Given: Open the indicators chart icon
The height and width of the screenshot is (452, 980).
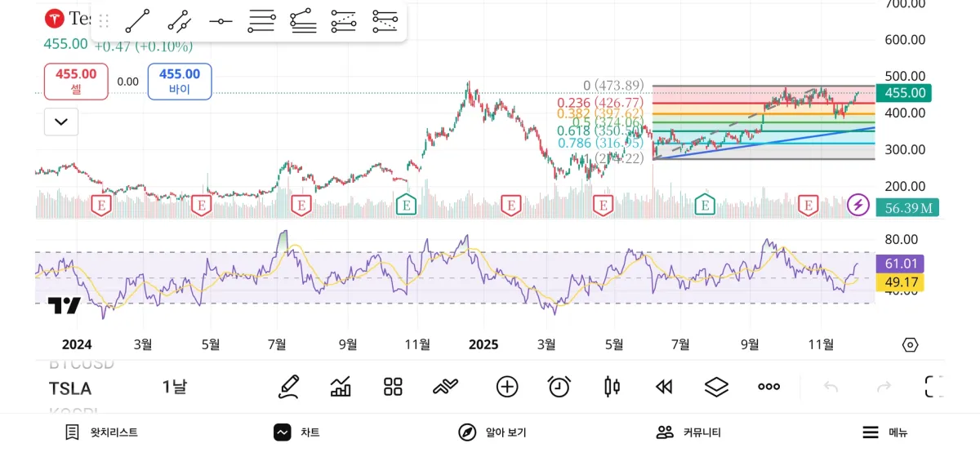Looking at the screenshot, I should [x=341, y=387].
